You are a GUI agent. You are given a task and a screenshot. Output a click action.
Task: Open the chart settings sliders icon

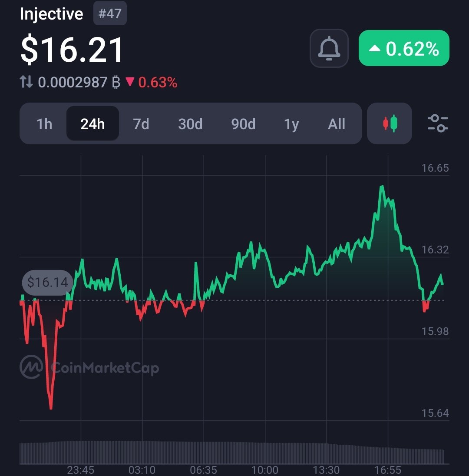(x=438, y=123)
